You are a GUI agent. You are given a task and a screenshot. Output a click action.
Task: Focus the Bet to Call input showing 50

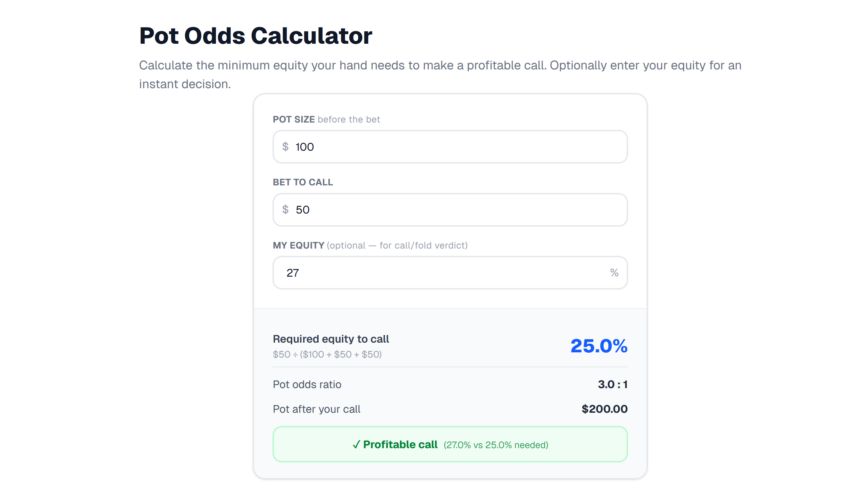(x=451, y=210)
